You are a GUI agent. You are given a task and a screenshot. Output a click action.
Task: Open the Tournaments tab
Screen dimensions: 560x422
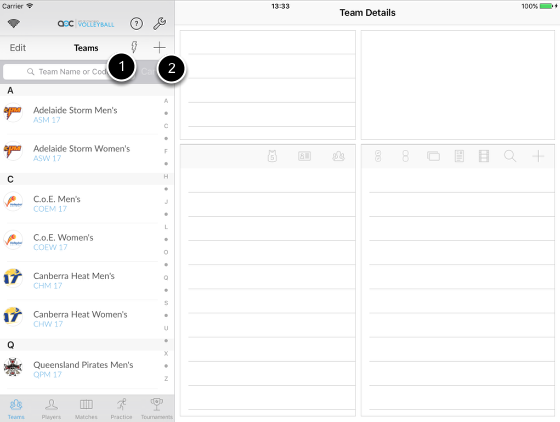(156, 409)
